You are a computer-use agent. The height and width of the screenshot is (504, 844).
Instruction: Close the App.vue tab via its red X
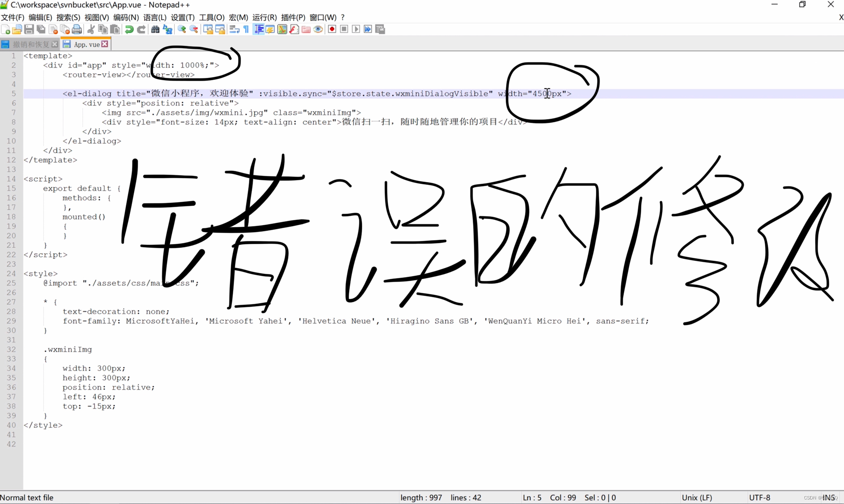pyautogui.click(x=105, y=44)
